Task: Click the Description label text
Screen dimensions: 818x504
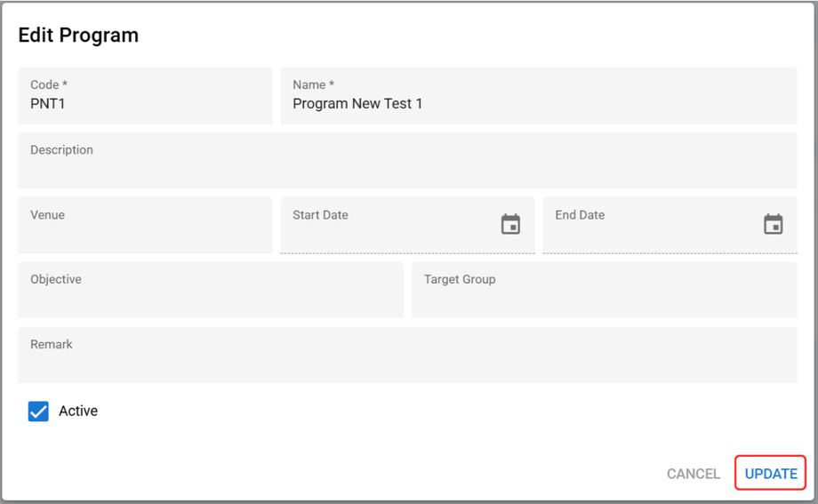Action: (61, 150)
